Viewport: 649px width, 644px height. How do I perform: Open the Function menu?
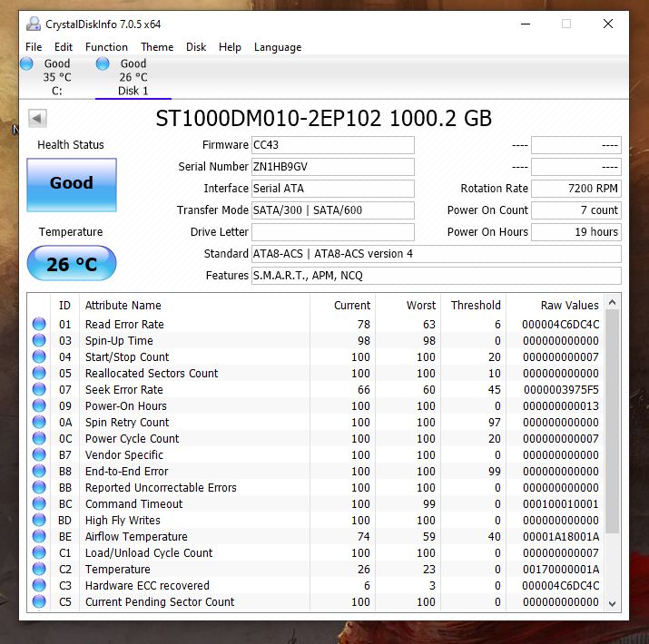click(x=106, y=47)
